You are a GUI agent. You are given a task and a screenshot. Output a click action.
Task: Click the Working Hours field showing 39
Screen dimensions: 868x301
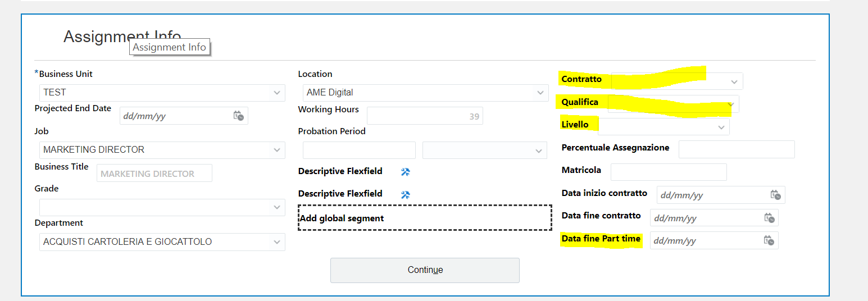425,116
